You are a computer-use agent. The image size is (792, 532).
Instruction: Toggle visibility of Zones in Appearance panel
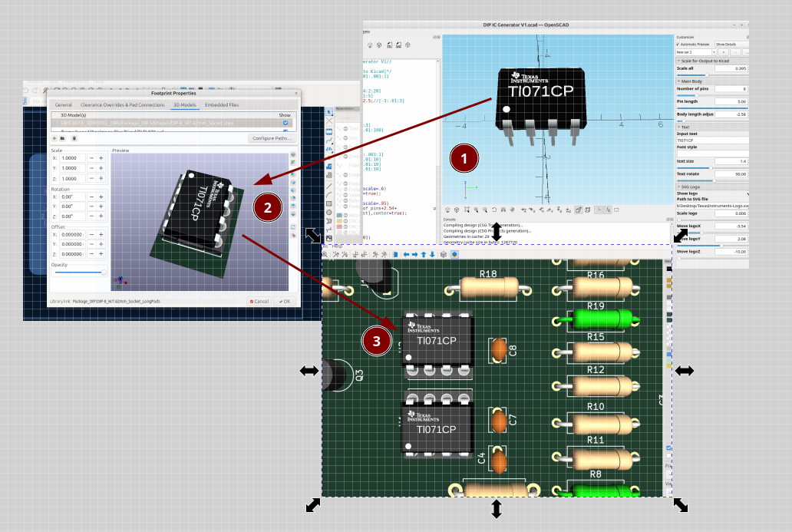(x=345, y=156)
